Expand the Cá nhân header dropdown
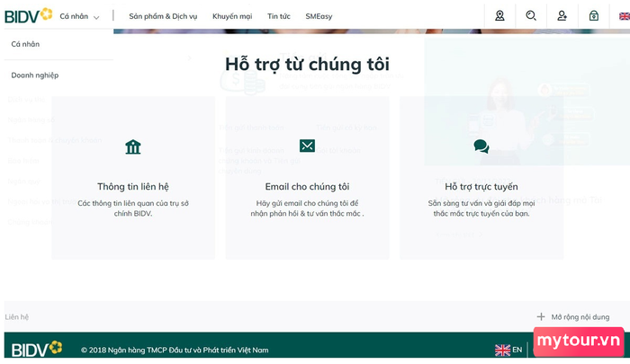This screenshot has height=364, width=630. (79, 16)
